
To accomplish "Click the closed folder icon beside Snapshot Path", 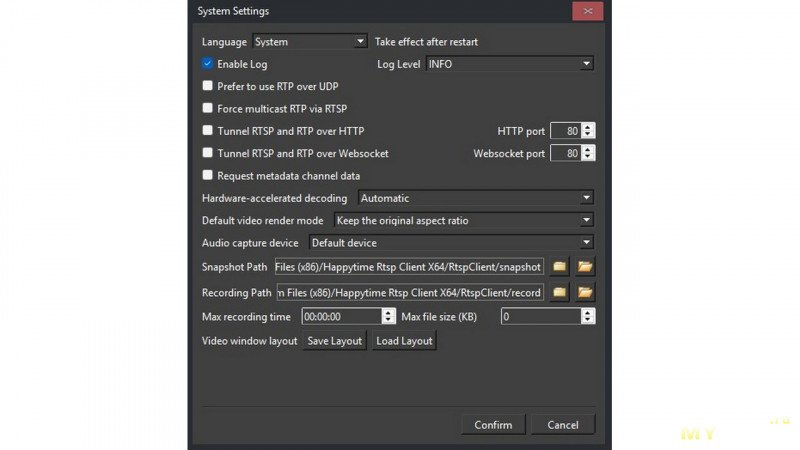I will pos(560,267).
